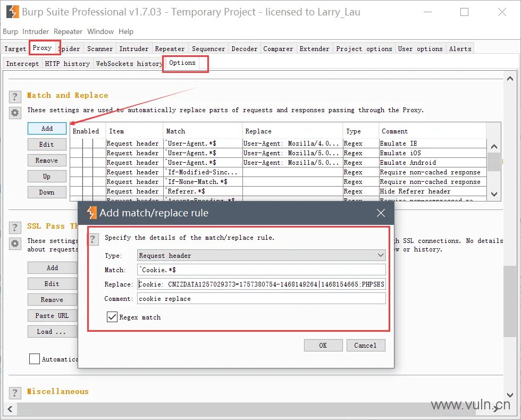This screenshot has width=521, height=420.
Task: Switch to the Comparer tab
Action: tap(278, 48)
